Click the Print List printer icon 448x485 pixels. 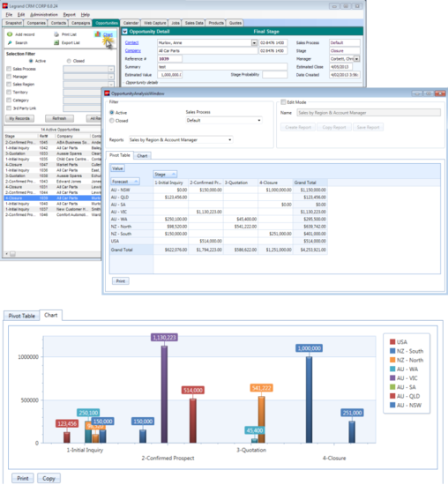[x=56, y=34]
